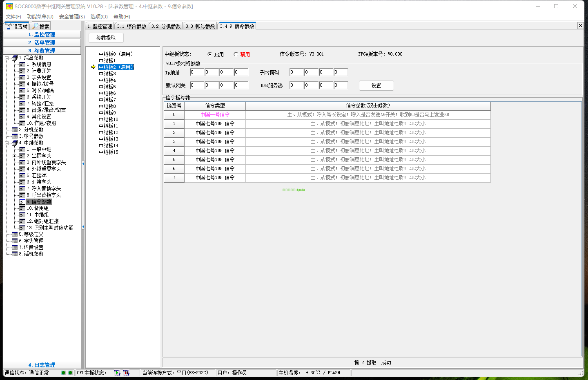The width and height of the screenshot is (588, 380).
Task: Click the CPU board play status icon
Action: pos(117,373)
